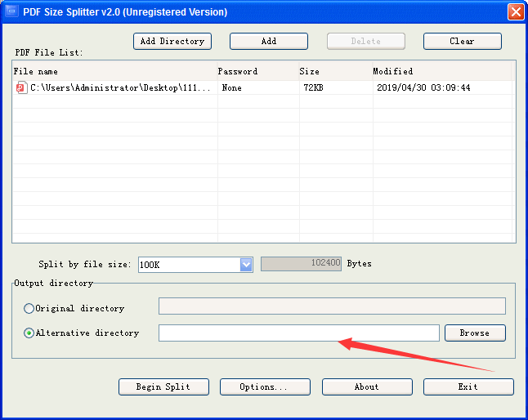Image resolution: width=528 pixels, height=420 pixels.
Task: Open the Options dialog
Action: pyautogui.click(x=265, y=386)
